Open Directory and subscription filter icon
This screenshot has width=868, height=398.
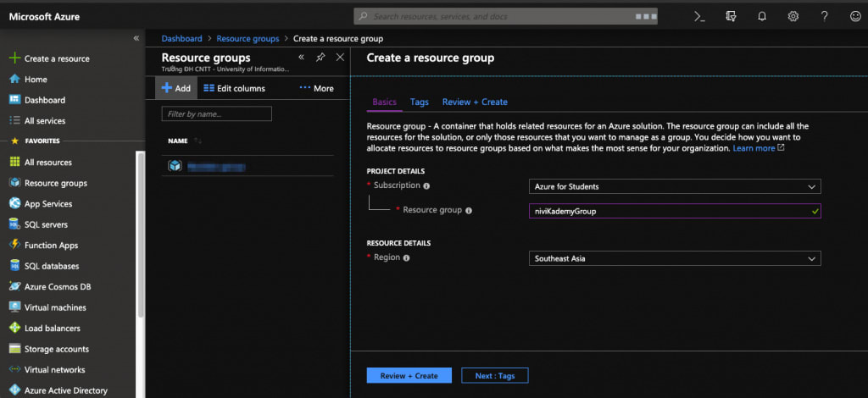(x=731, y=17)
